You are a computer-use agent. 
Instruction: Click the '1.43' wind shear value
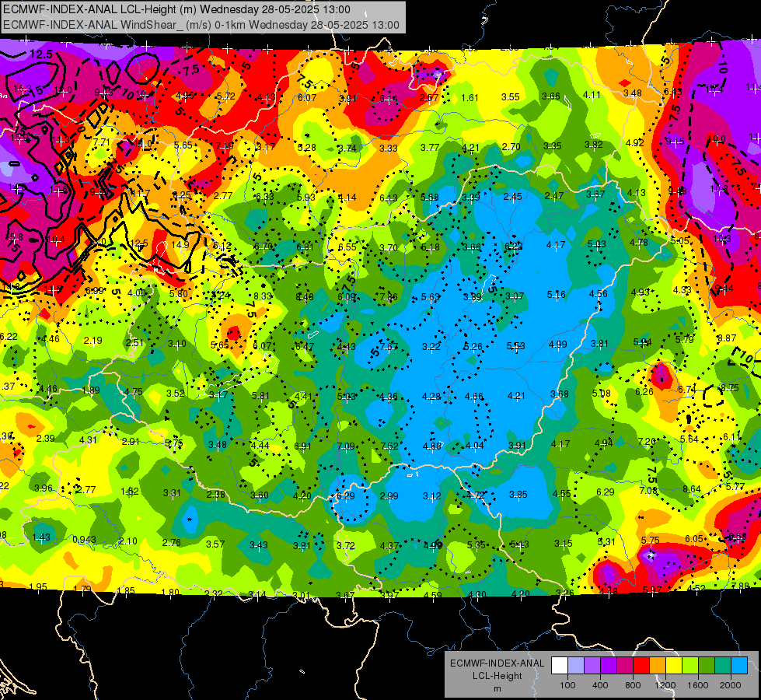[41, 537]
